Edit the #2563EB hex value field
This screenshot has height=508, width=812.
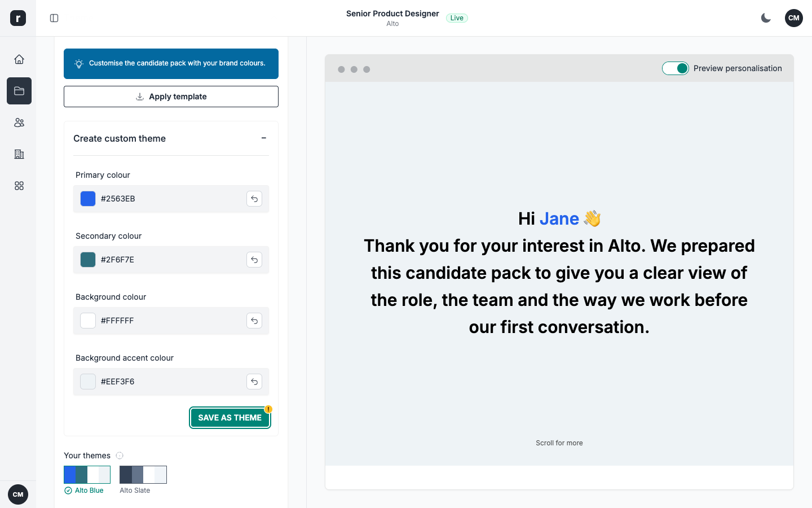pyautogui.click(x=171, y=199)
